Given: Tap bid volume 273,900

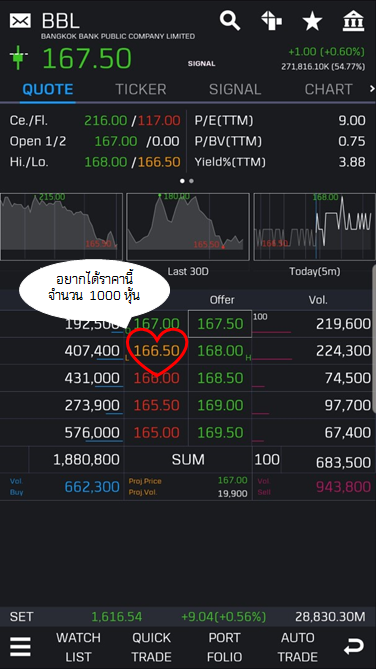Looking at the screenshot, I should 92,405.
